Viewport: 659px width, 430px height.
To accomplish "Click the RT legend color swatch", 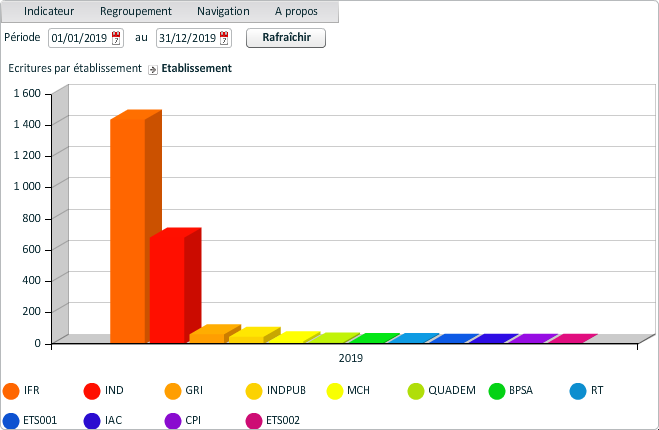I will 578,391.
